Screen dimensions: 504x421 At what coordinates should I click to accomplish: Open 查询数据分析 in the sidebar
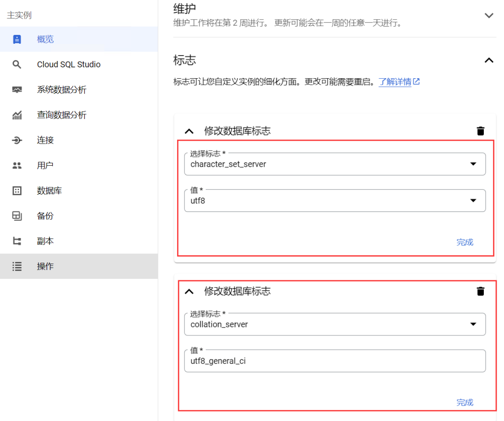pyautogui.click(x=79, y=115)
